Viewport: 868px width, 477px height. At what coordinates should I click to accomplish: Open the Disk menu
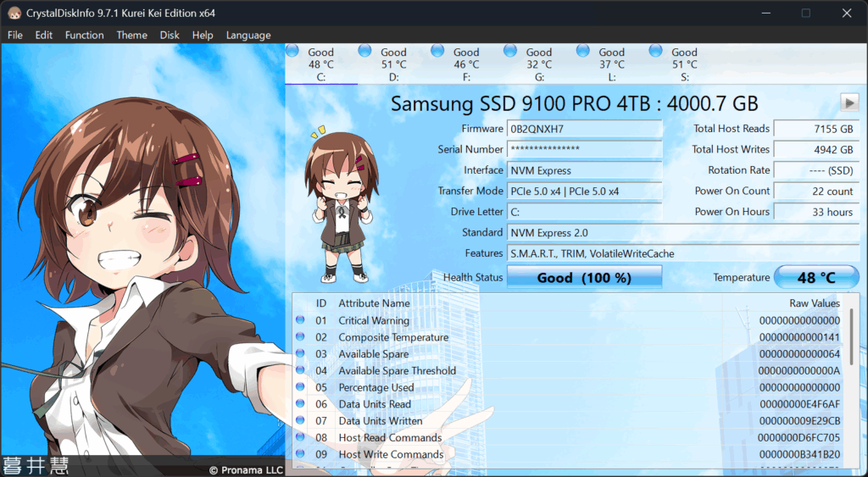[x=170, y=35]
